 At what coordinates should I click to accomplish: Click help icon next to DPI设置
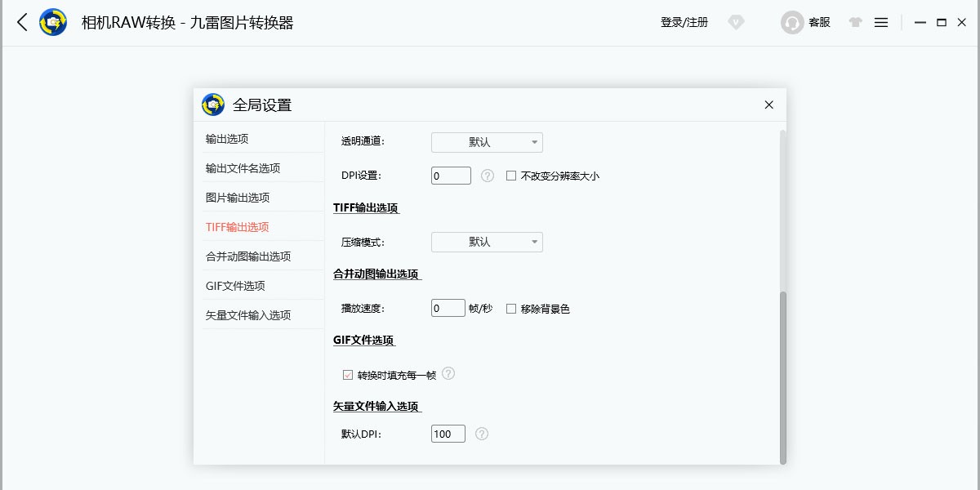(x=488, y=176)
